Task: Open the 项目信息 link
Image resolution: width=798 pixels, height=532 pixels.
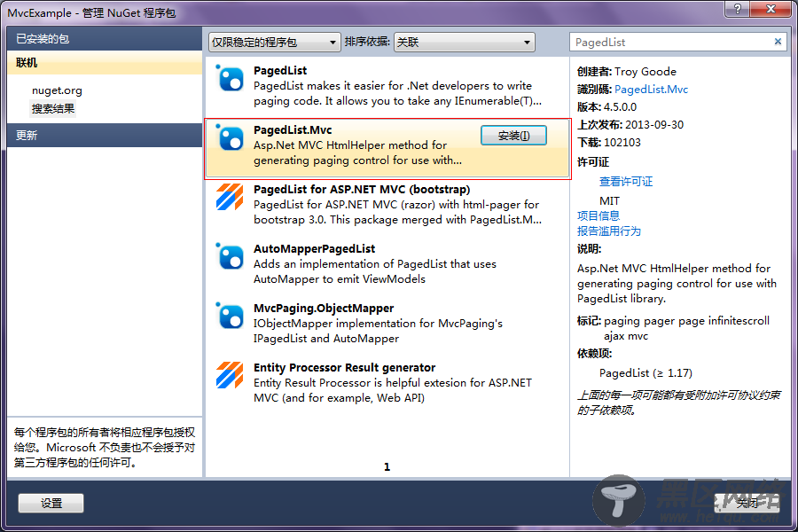Action: pyautogui.click(x=598, y=215)
